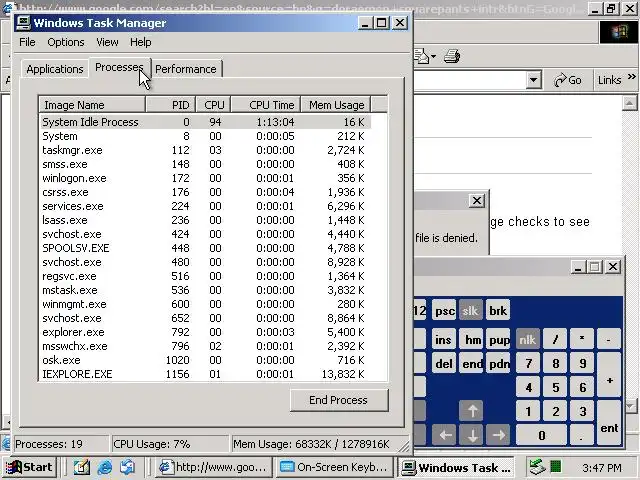Image resolution: width=640 pixels, height=480 pixels.
Task: Launch Outlook Express from Quick Launch
Action: [127, 467]
